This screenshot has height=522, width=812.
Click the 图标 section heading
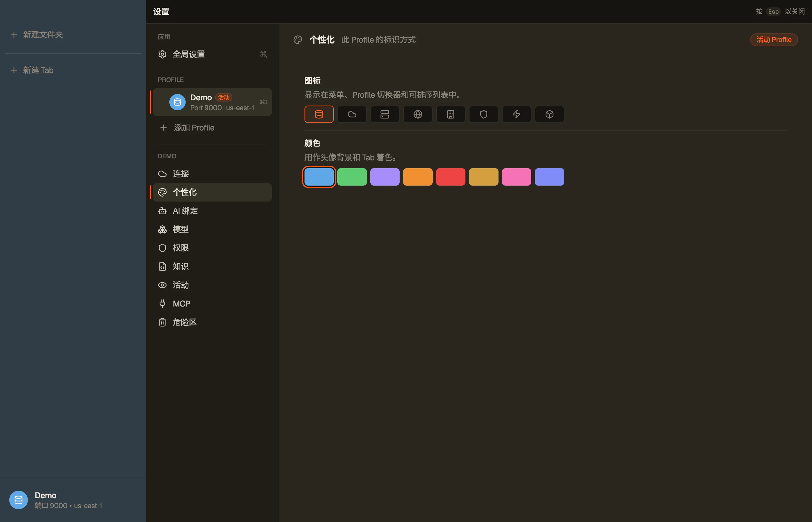(x=312, y=81)
